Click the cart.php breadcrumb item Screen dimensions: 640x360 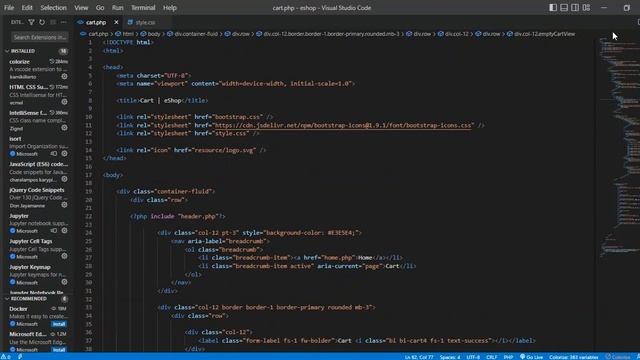pos(98,34)
